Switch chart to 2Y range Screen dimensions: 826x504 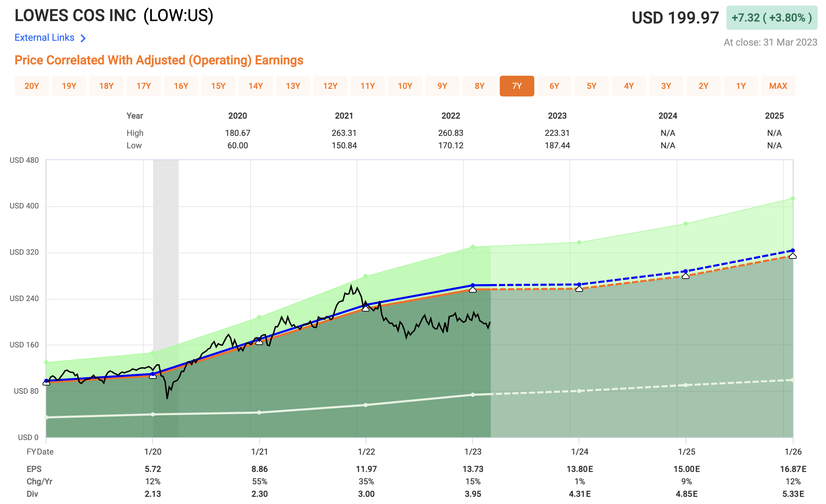click(x=704, y=86)
